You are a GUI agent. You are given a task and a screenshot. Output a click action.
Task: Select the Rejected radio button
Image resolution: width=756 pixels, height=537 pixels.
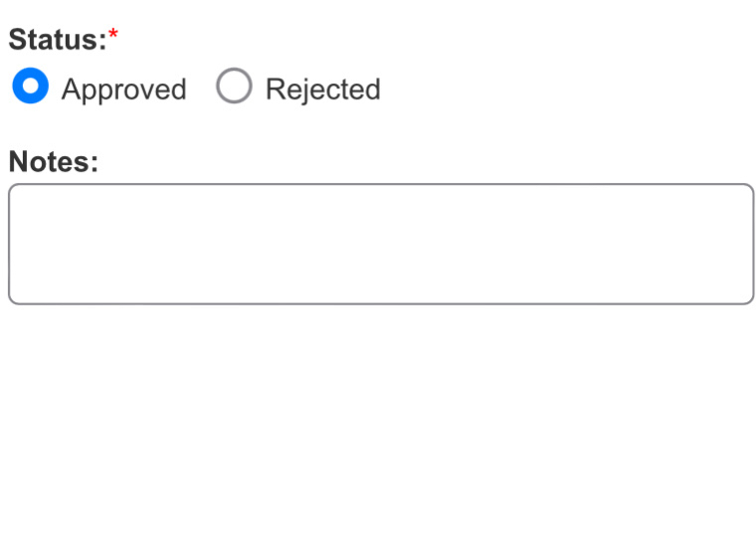[x=234, y=88]
